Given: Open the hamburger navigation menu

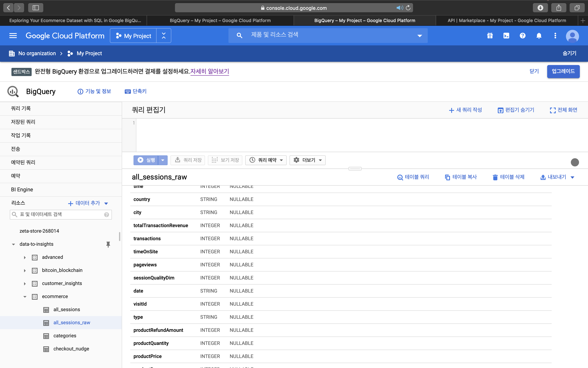Looking at the screenshot, I should (13, 36).
